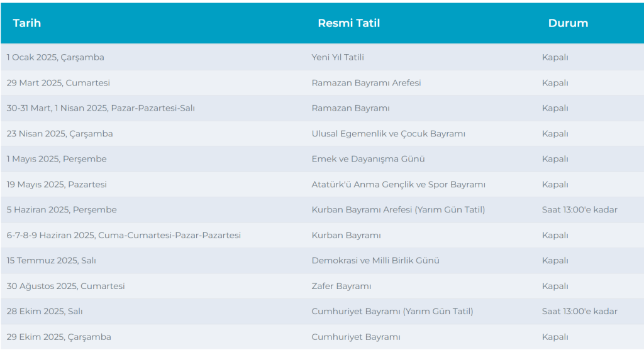This screenshot has width=644, height=350.
Task: Click Emek ve Dayanışma Günü text
Action: (x=368, y=159)
